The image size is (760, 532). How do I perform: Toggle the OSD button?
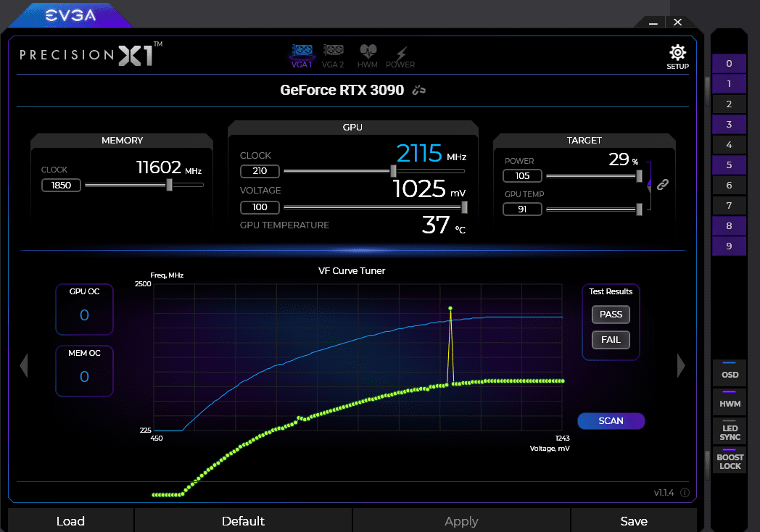coord(730,372)
